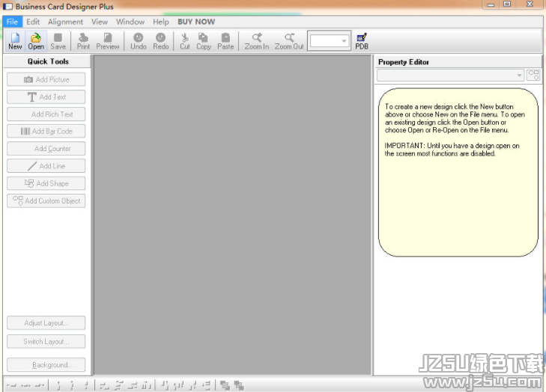The height and width of the screenshot is (392, 546).
Task: Open the Edit menu
Action: coord(33,22)
